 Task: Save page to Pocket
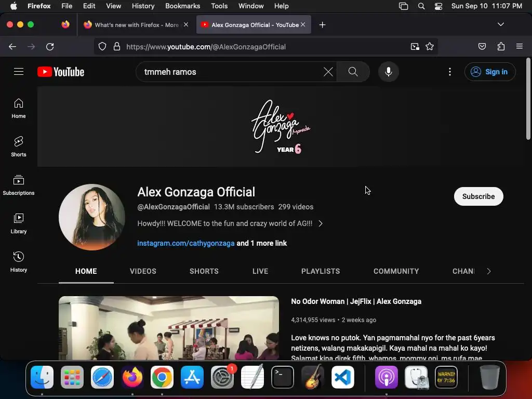pos(482,46)
